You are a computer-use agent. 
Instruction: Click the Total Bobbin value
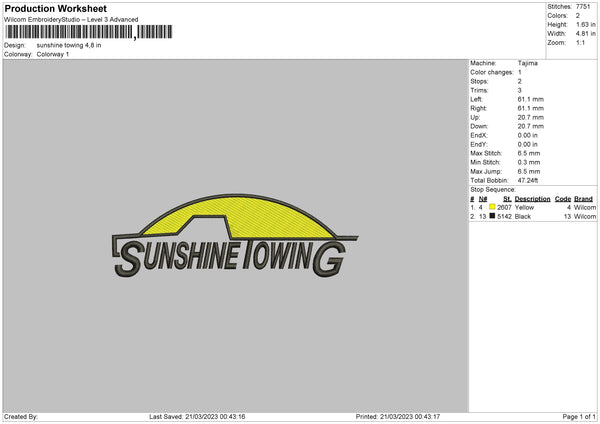[x=530, y=181]
